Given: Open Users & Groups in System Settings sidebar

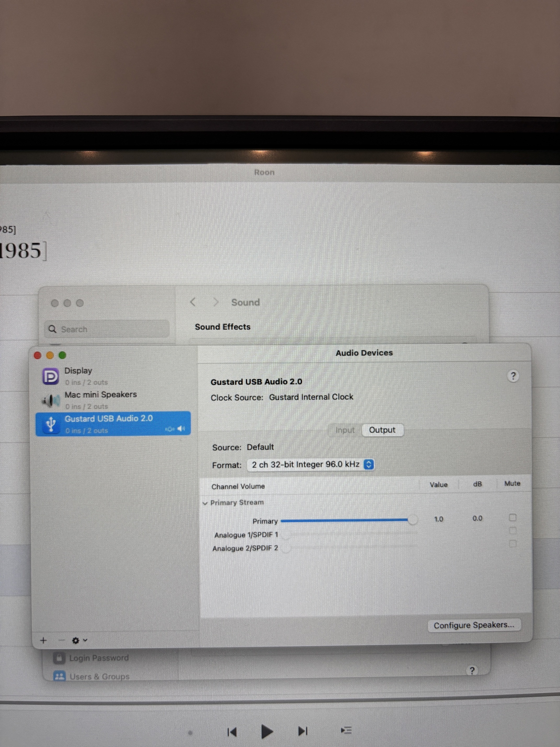Looking at the screenshot, I should pos(92,676).
